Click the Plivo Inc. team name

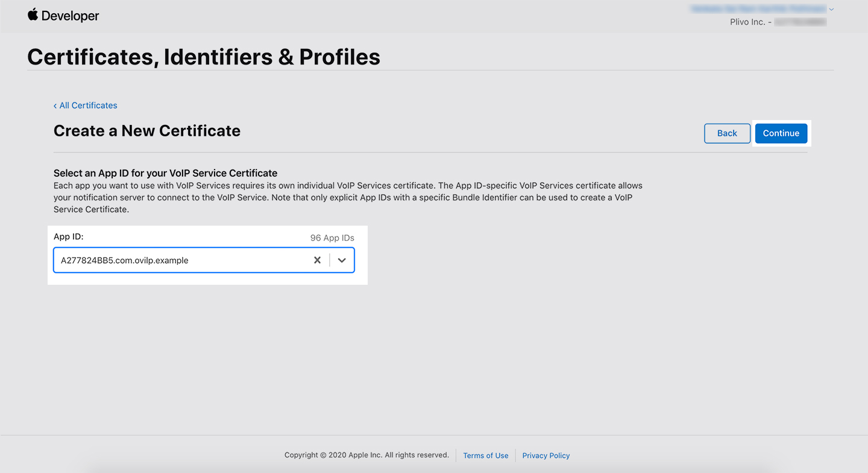[748, 22]
